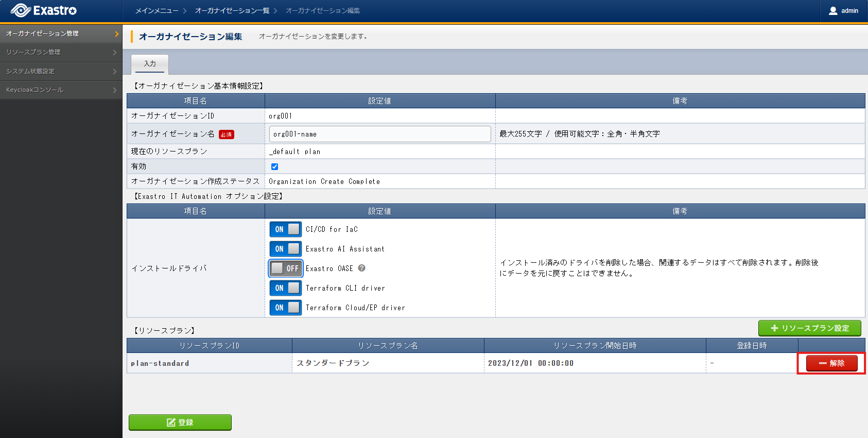868x438 pixels.
Task: Click the _default plan value
Action: click(294, 151)
